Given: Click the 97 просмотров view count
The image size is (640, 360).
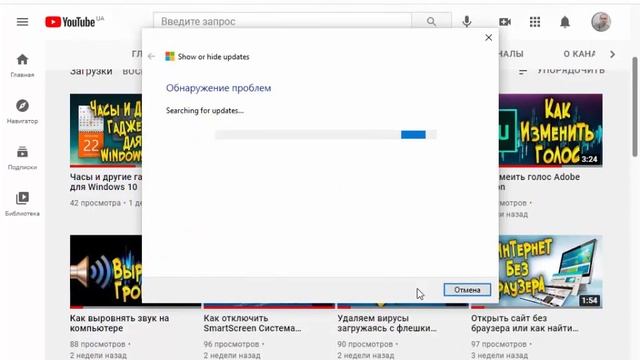Looking at the screenshot, I should coord(499,344).
